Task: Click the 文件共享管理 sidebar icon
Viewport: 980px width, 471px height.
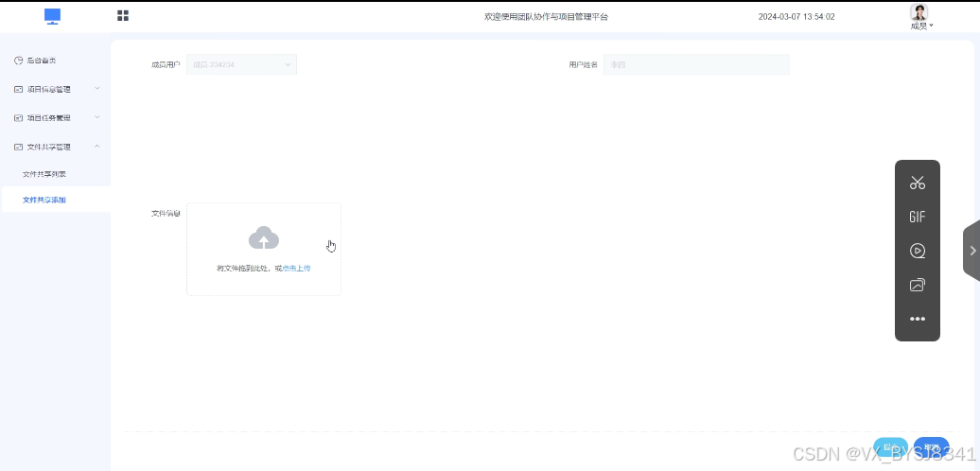Action: point(18,147)
